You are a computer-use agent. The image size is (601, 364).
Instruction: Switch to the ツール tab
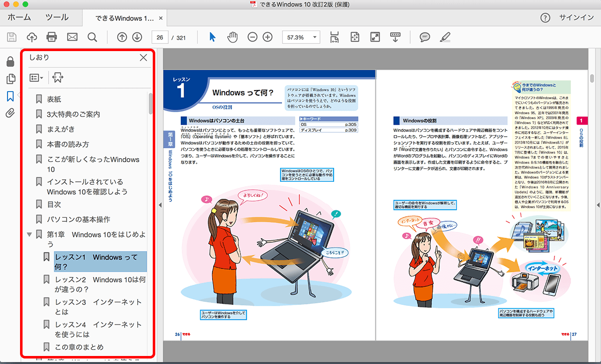coord(57,18)
